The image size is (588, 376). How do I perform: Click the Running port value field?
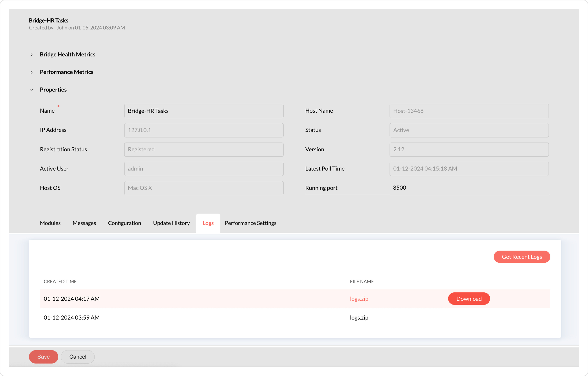469,188
